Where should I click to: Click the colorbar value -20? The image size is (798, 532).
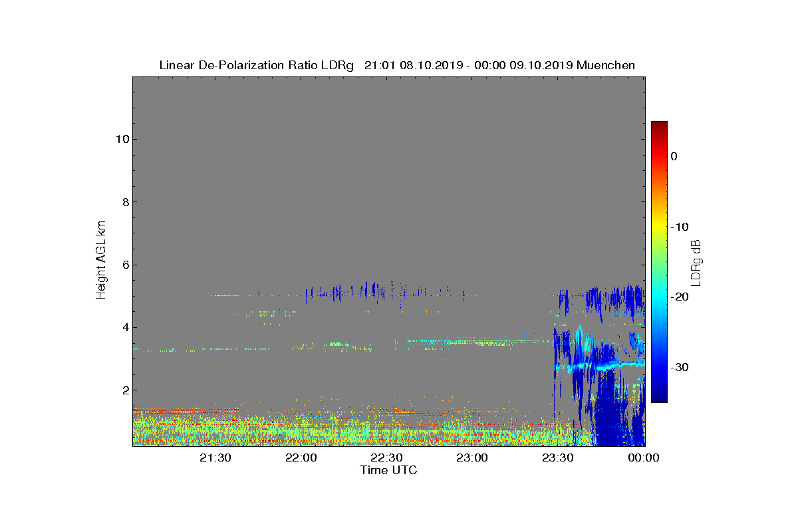[680, 297]
